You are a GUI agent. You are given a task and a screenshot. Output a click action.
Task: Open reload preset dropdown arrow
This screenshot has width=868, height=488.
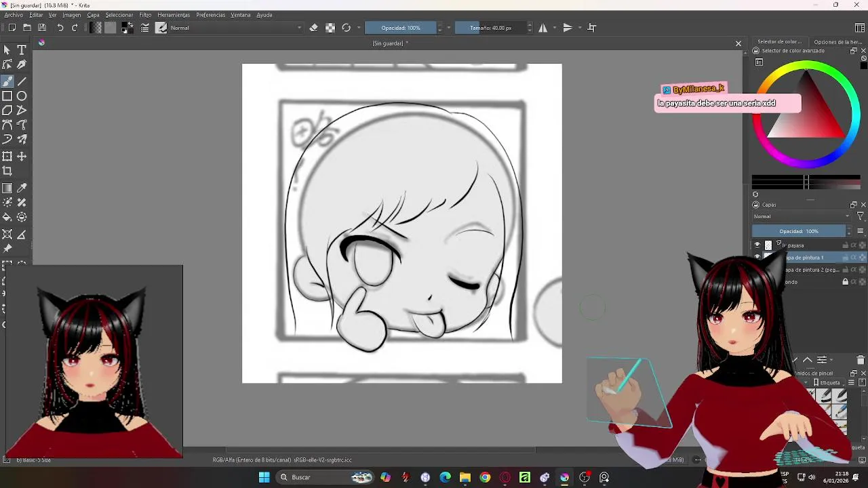click(359, 28)
